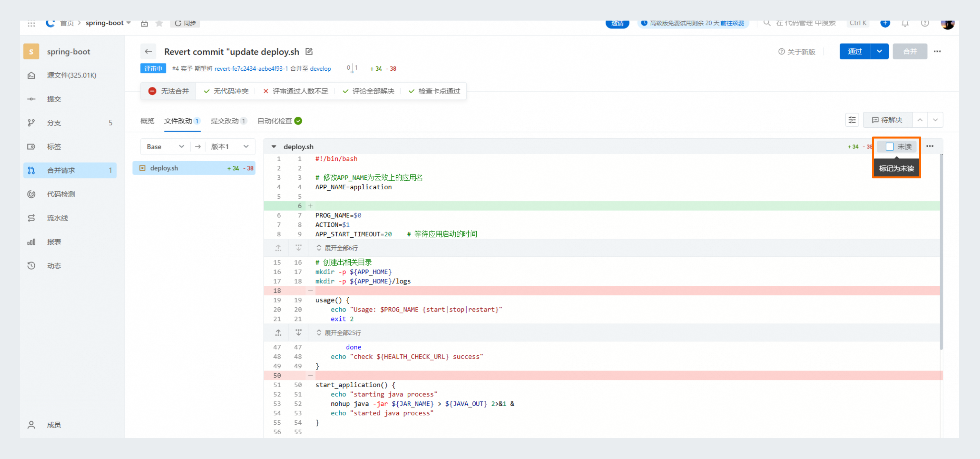Switch to the 文件改动 tab
The width and height of the screenshot is (980, 459).
[x=182, y=121]
